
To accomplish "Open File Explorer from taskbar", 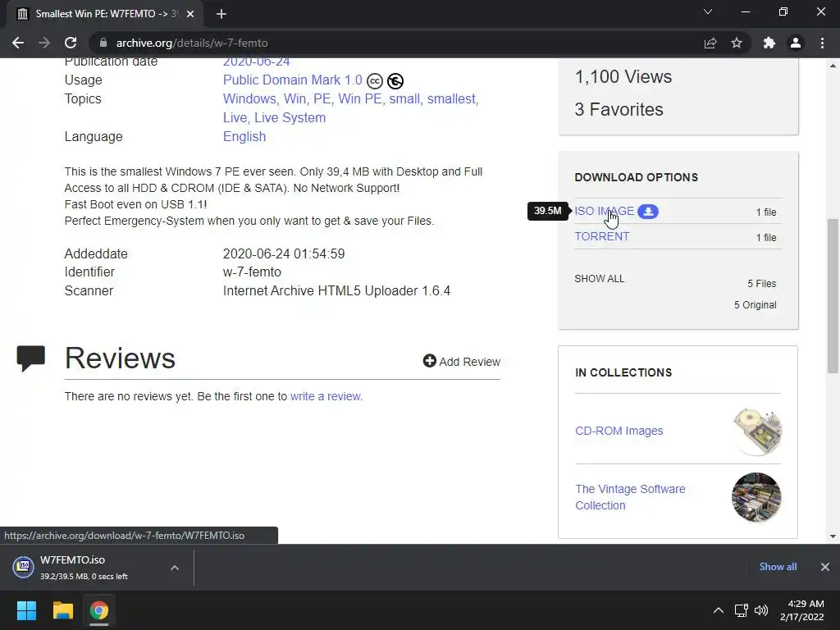I will (x=62, y=610).
